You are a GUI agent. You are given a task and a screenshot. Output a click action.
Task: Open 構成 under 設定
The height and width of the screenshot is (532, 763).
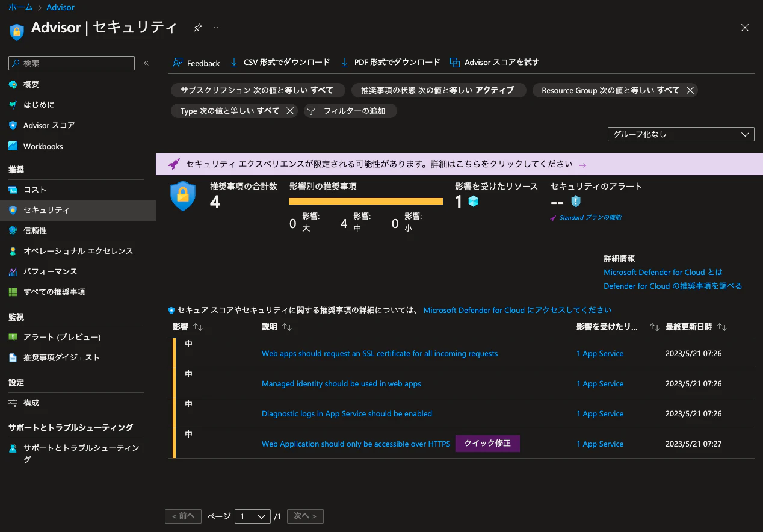(78, 403)
